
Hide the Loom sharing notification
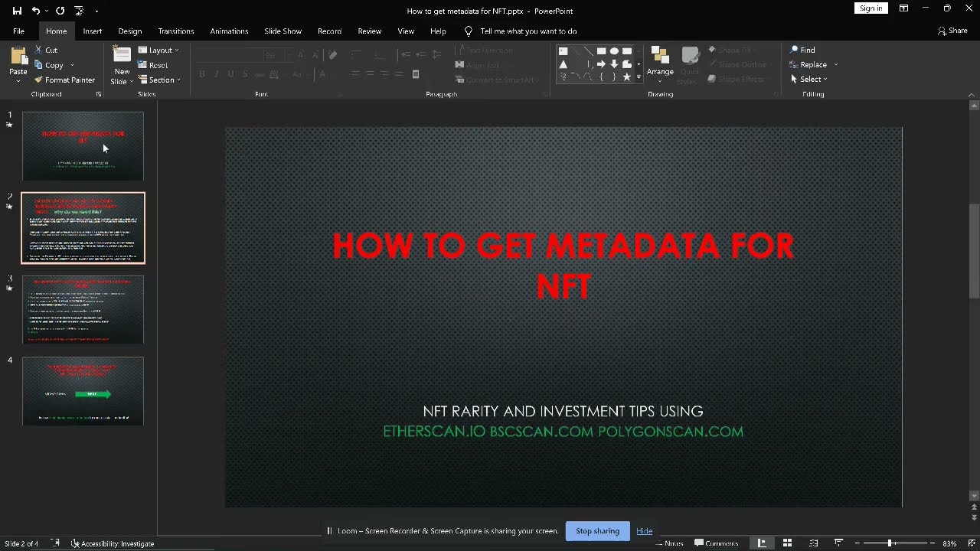click(x=644, y=531)
